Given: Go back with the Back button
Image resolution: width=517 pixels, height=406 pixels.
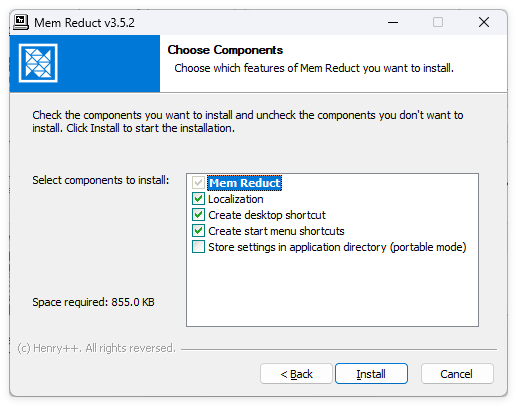Looking at the screenshot, I should click(x=296, y=374).
